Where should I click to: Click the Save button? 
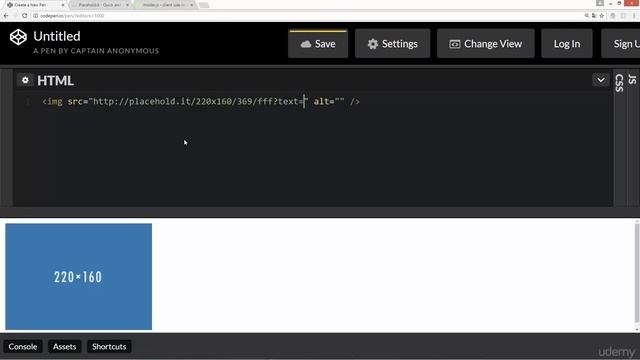click(x=318, y=44)
